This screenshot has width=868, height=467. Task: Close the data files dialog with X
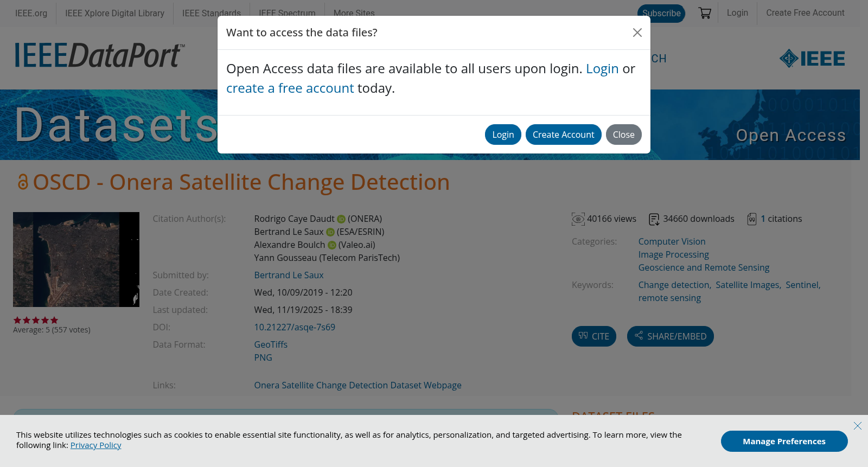(x=637, y=33)
